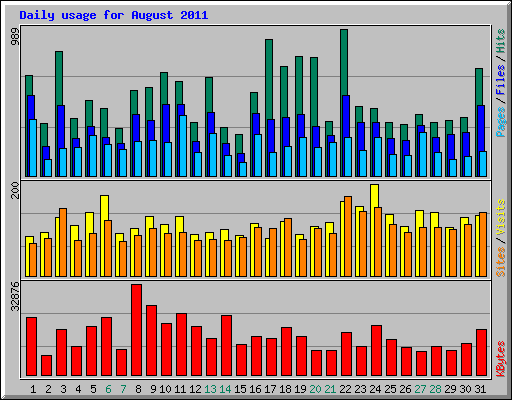Click day 1 on the x-axis
This screenshot has height=400, width=512.
pyautogui.click(x=33, y=389)
